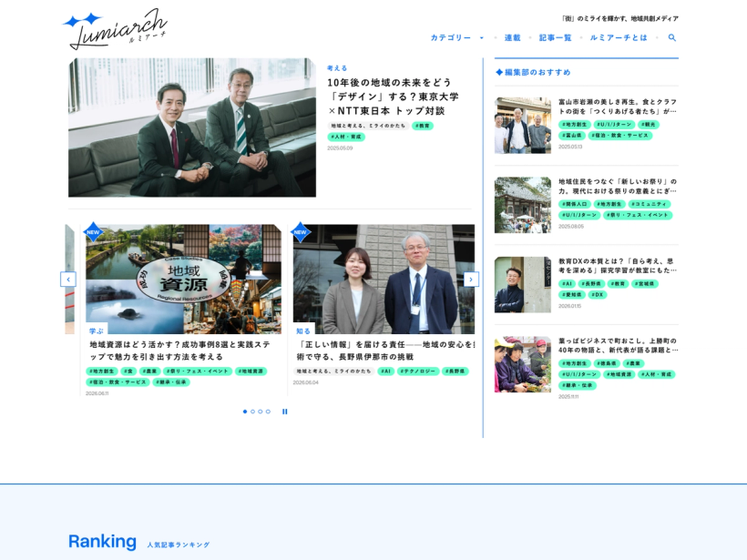Click the NEW badge on 地域資源 card
This screenshot has width=747, height=560.
(x=93, y=232)
